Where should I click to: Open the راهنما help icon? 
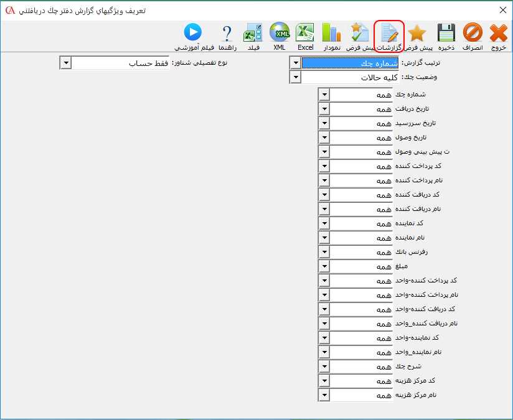coord(225,32)
